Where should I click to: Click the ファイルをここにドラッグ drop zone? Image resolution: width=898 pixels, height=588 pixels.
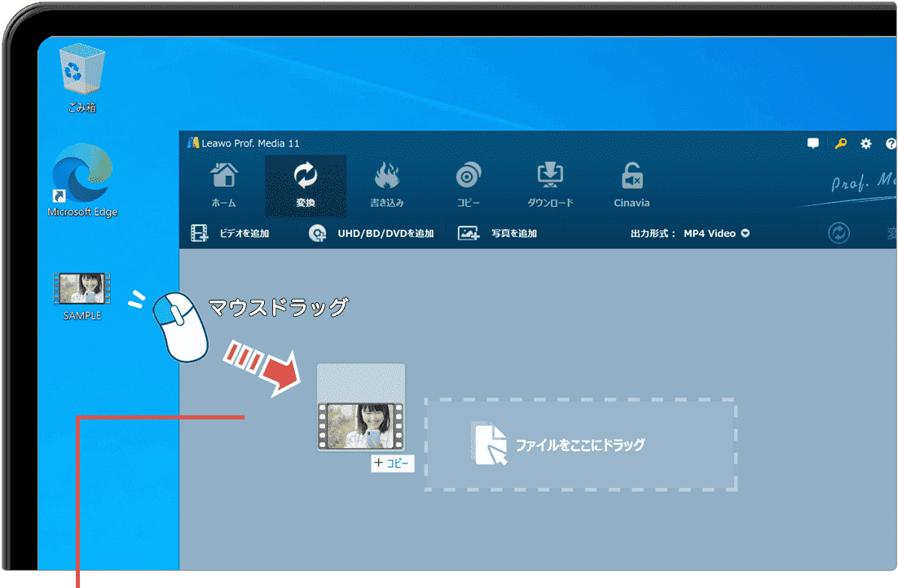point(580,444)
